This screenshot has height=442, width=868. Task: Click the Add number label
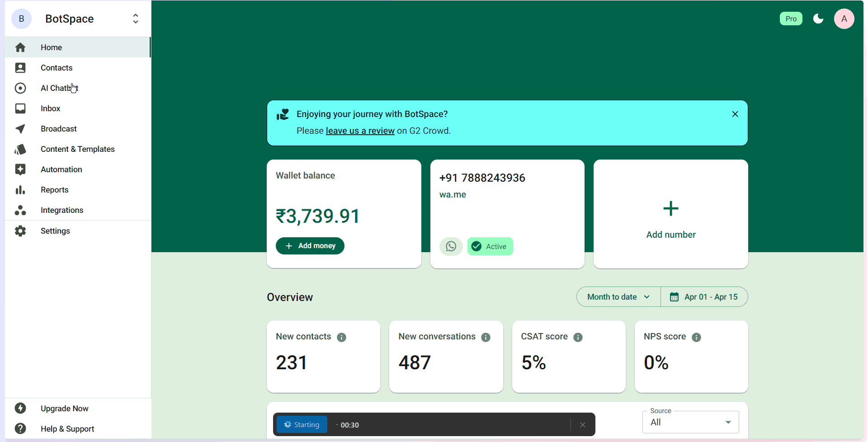click(671, 235)
